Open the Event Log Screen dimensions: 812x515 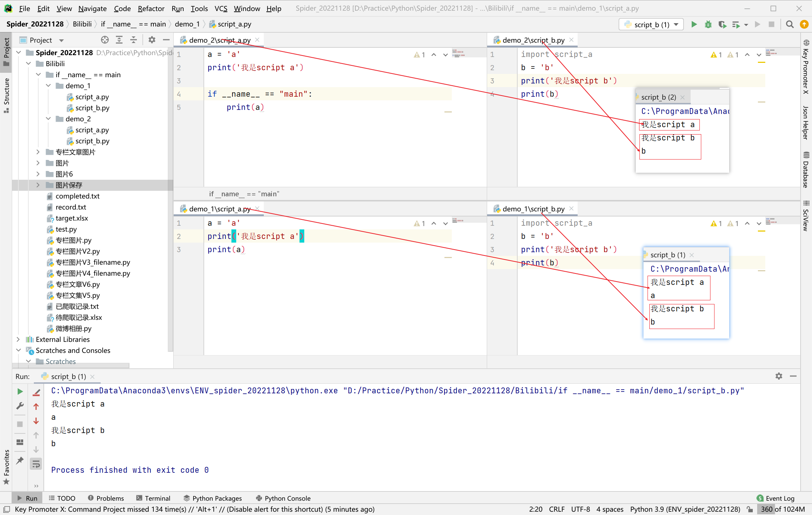click(776, 498)
